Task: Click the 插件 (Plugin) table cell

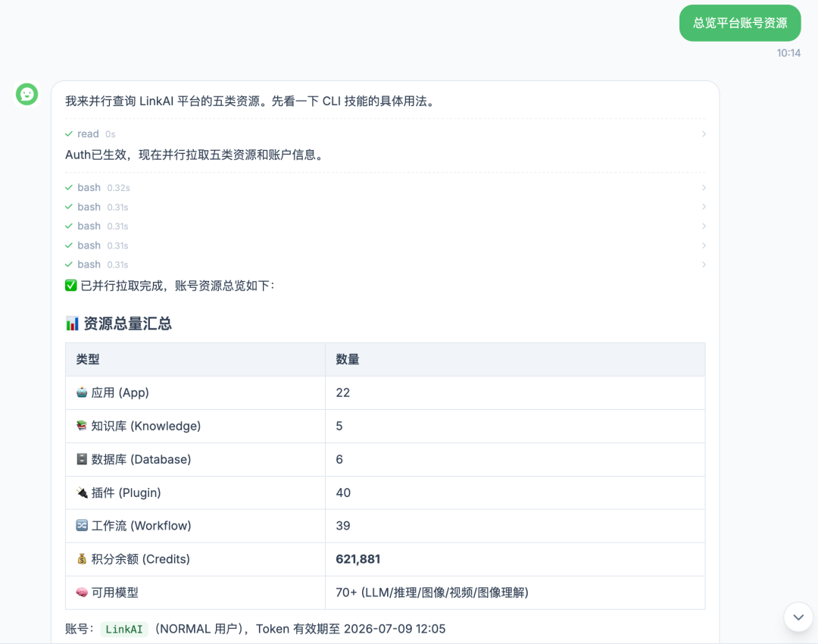Action: coord(195,492)
